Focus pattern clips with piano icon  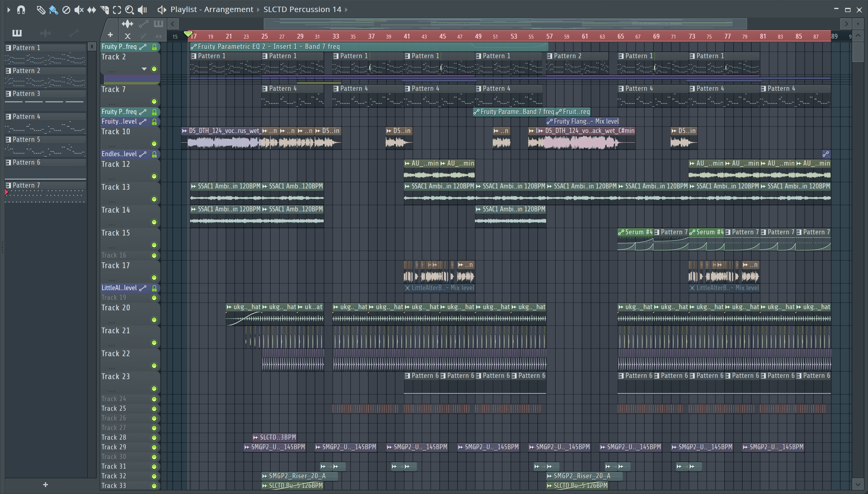(158, 24)
